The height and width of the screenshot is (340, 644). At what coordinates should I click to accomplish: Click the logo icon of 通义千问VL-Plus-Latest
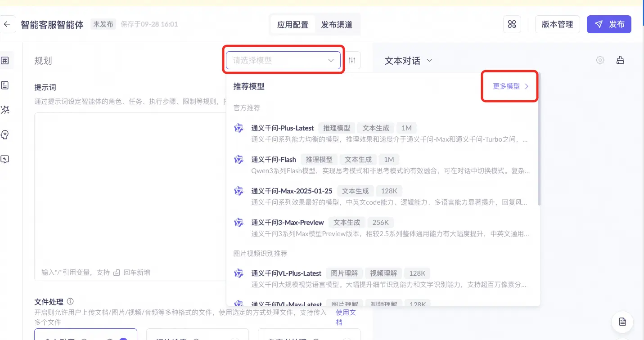point(239,273)
